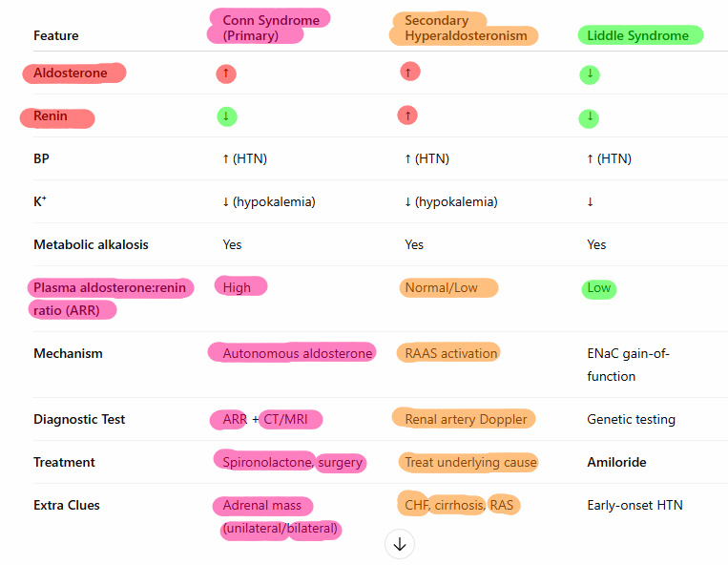Click the scroll-down arrow button
Image resolution: width=728 pixels, height=565 pixels.
pyautogui.click(x=400, y=544)
